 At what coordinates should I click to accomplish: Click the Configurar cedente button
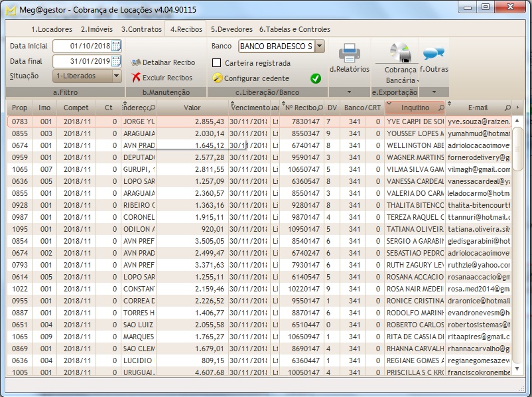tap(251, 78)
